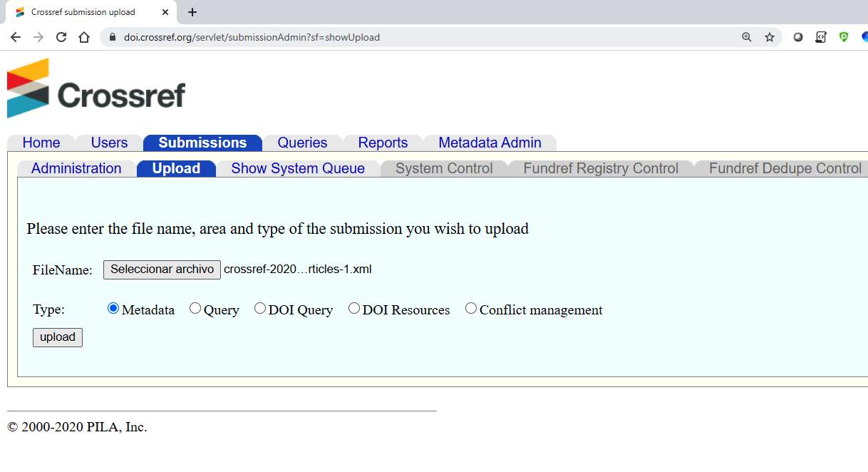Bookmark the page with the star icon
This screenshot has height=472, width=868.
tap(769, 36)
